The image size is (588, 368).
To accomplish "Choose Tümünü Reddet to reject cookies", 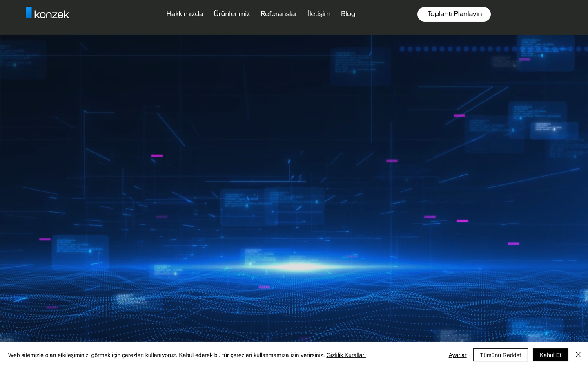I will pyautogui.click(x=501, y=355).
